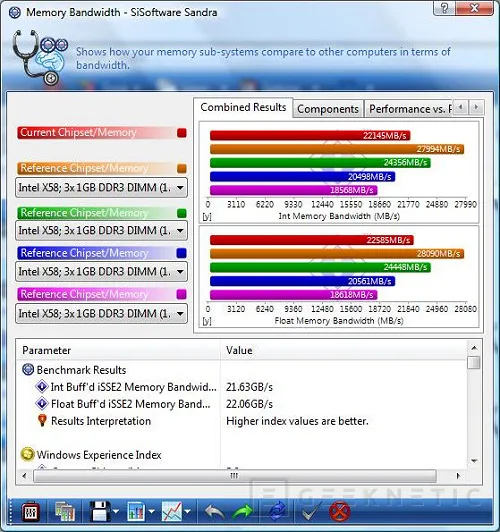This screenshot has width=500, height=532.
Task: Toggle the blue Reference Chipset/Memory swatch
Action: (x=182, y=253)
